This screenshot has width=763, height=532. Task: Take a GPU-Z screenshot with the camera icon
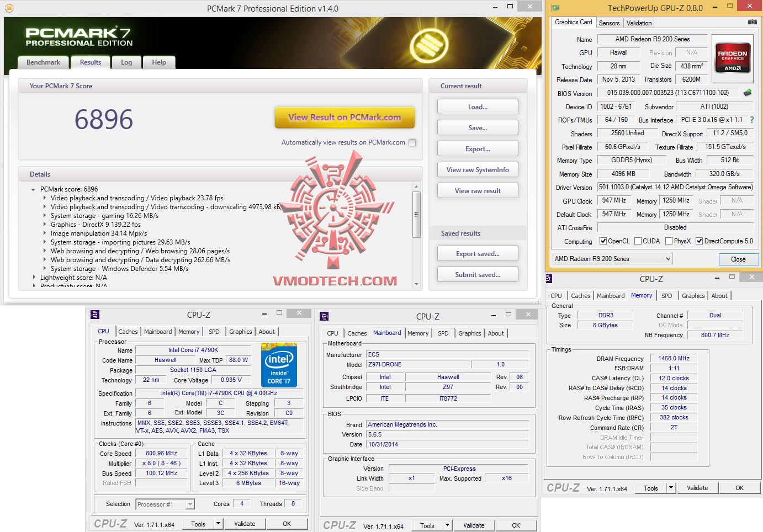[x=752, y=22]
